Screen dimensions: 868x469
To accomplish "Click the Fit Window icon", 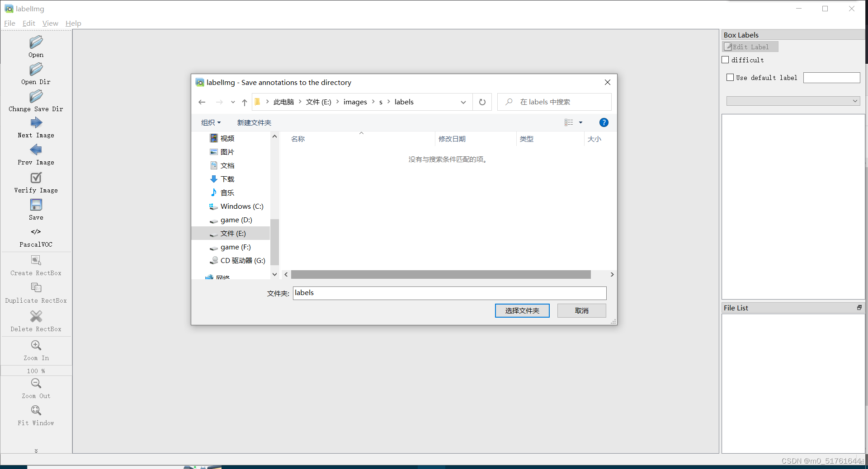I will tap(36, 410).
